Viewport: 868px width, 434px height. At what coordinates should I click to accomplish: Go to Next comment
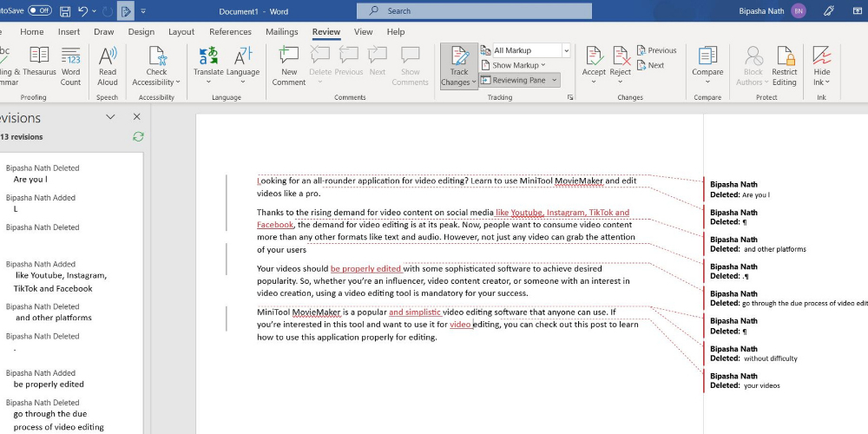click(378, 62)
